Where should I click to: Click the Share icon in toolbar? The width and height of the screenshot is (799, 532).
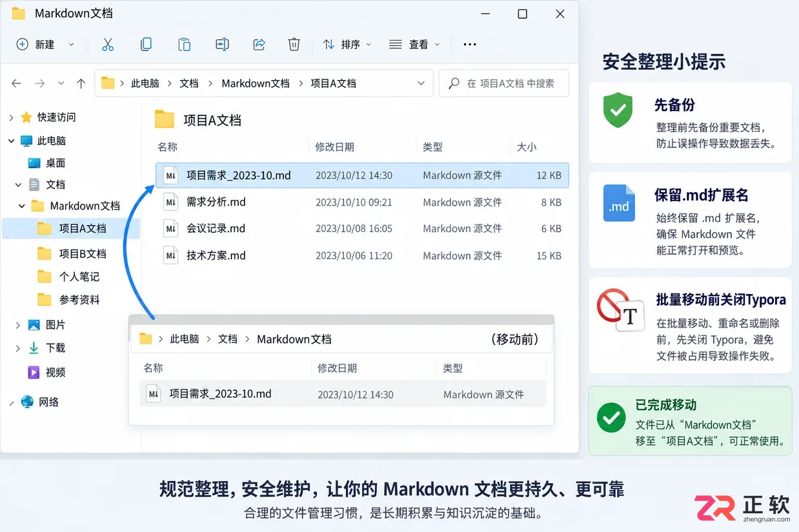pyautogui.click(x=259, y=44)
